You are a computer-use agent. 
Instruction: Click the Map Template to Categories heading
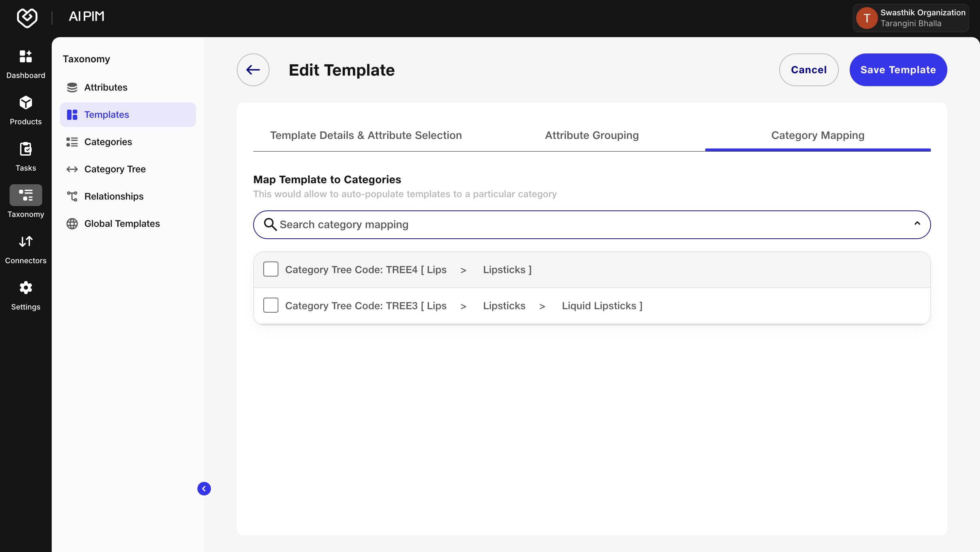(327, 180)
